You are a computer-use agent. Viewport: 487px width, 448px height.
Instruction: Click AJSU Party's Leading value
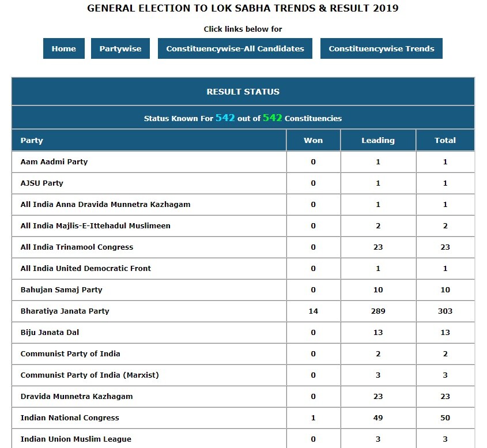(x=378, y=183)
